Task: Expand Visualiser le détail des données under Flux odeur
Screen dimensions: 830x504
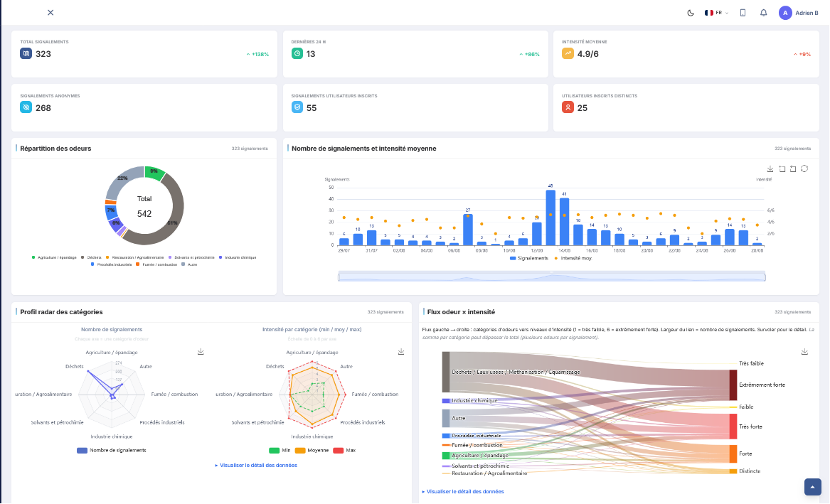Action: point(463,491)
